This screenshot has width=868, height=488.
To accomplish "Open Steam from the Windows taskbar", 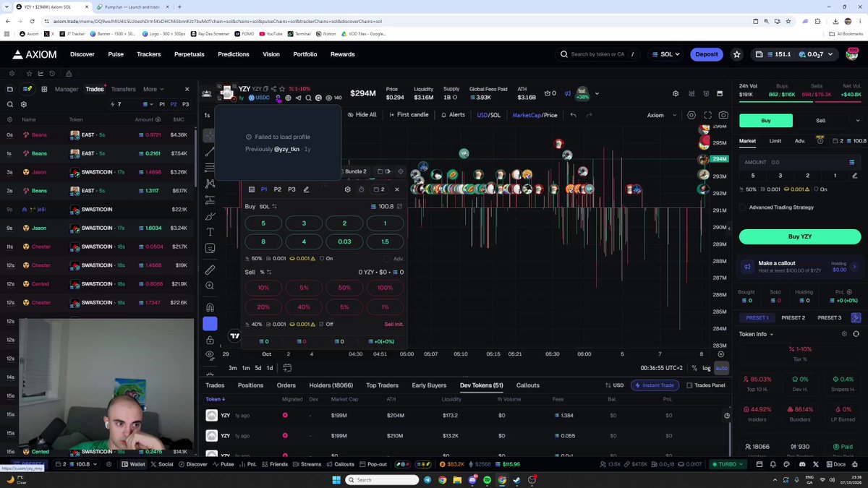I will point(517,479).
